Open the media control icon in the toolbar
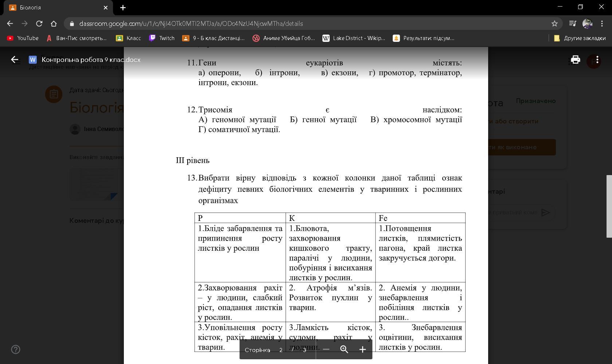Image resolution: width=612 pixels, height=364 pixels. [x=572, y=24]
